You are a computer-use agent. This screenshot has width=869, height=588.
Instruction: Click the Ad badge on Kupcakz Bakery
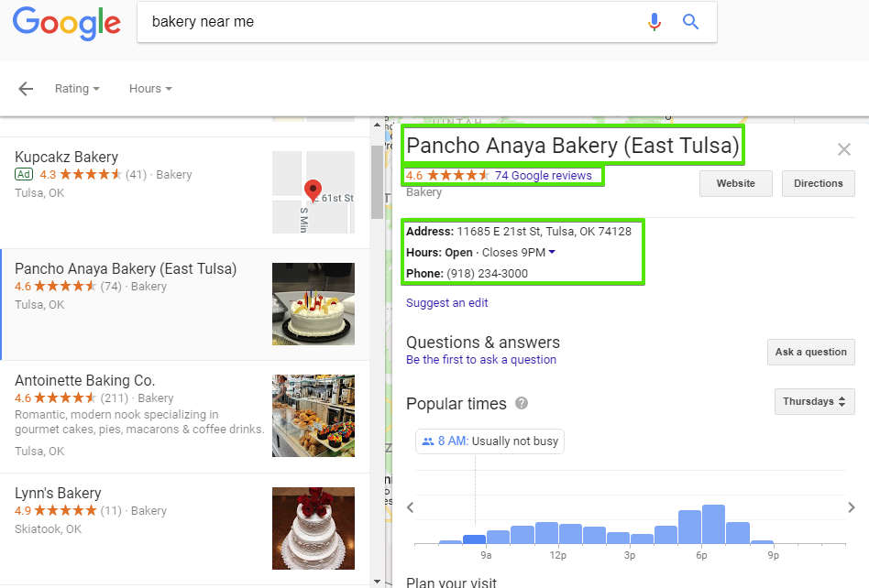point(24,174)
